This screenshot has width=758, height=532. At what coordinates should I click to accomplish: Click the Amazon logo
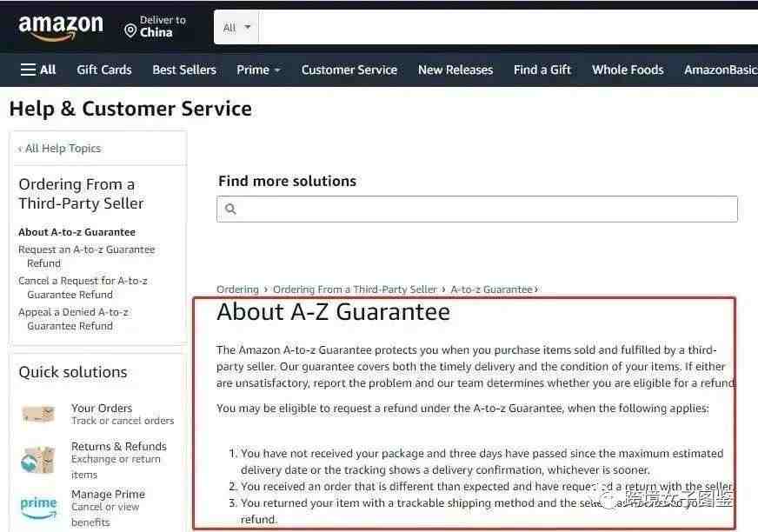coord(61,28)
